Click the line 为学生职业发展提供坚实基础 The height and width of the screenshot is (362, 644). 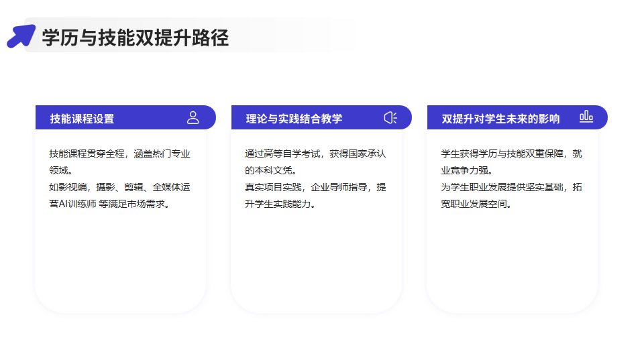coord(511,187)
